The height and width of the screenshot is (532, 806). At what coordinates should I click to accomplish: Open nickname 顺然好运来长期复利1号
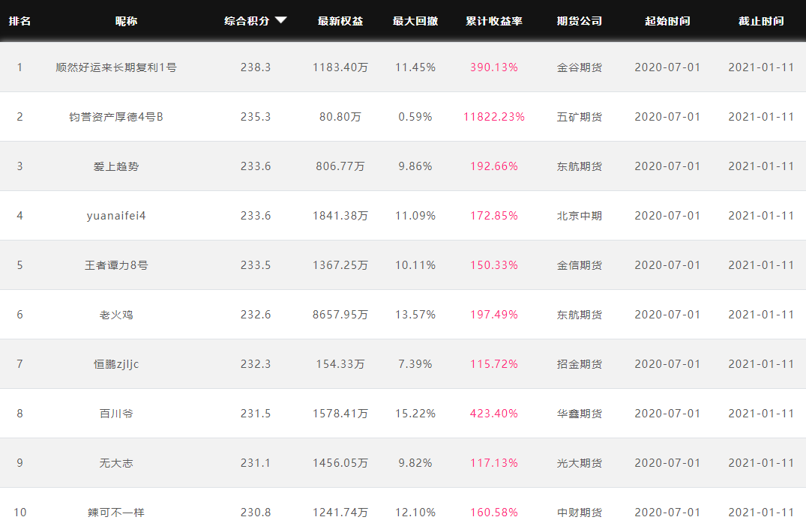click(x=116, y=67)
